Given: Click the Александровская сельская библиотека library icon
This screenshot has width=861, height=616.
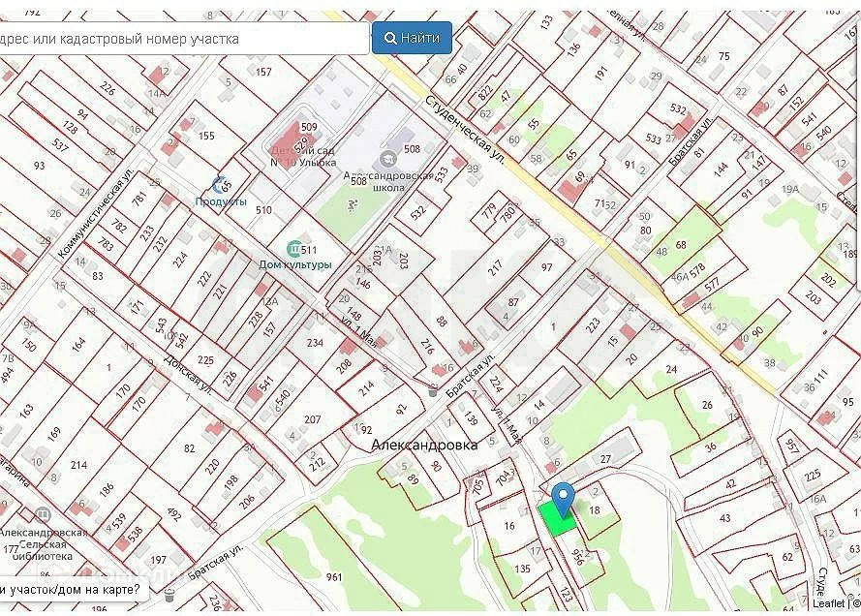Looking at the screenshot, I should coord(43,516).
